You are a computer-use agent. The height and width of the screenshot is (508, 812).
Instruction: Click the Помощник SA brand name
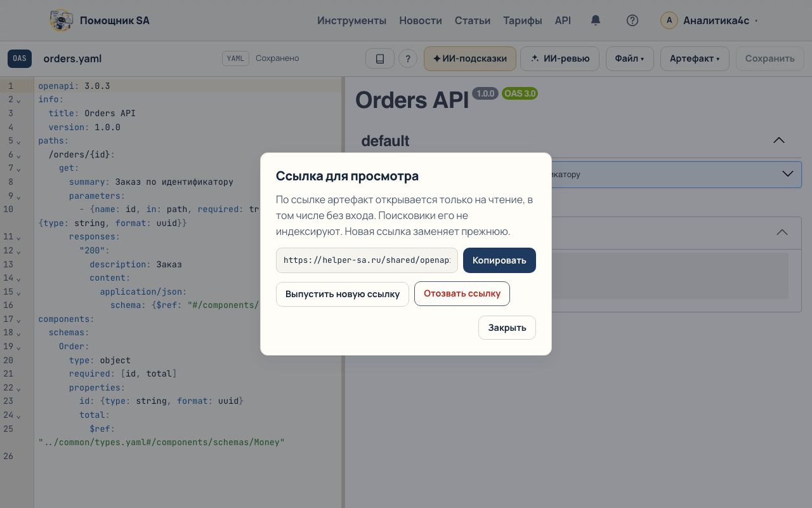click(115, 20)
